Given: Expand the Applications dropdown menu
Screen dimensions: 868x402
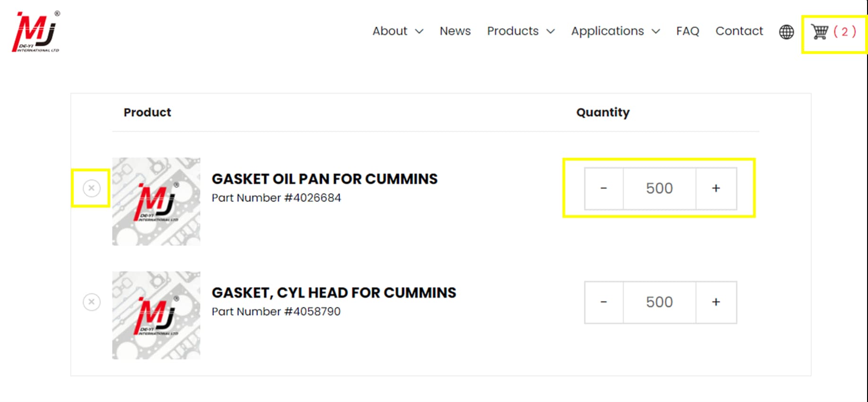Looking at the screenshot, I should pyautogui.click(x=615, y=31).
